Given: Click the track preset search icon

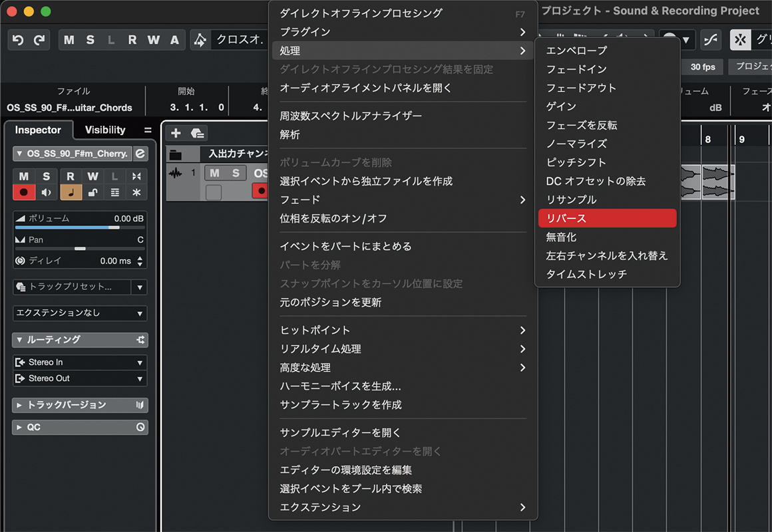Looking at the screenshot, I should (x=198, y=133).
